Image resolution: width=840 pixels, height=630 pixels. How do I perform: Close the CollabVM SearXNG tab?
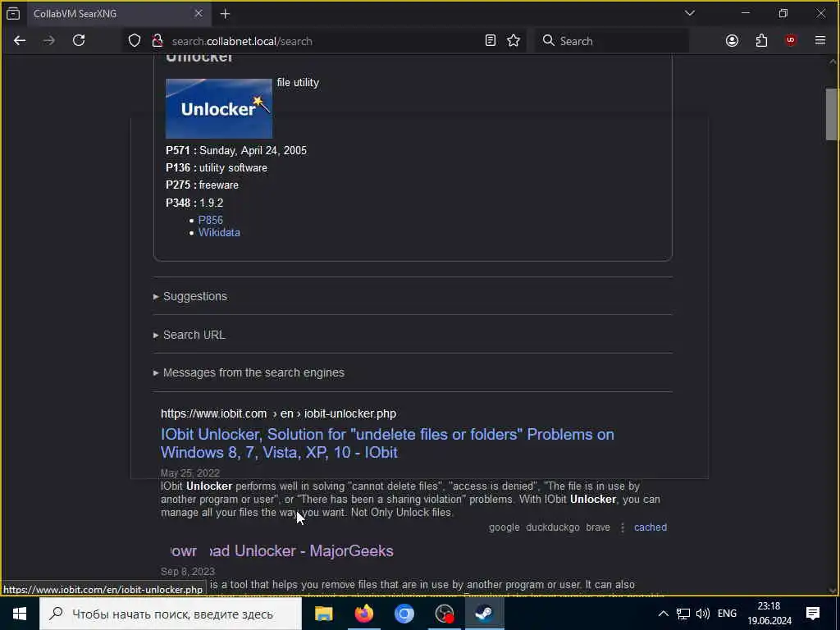pos(199,14)
